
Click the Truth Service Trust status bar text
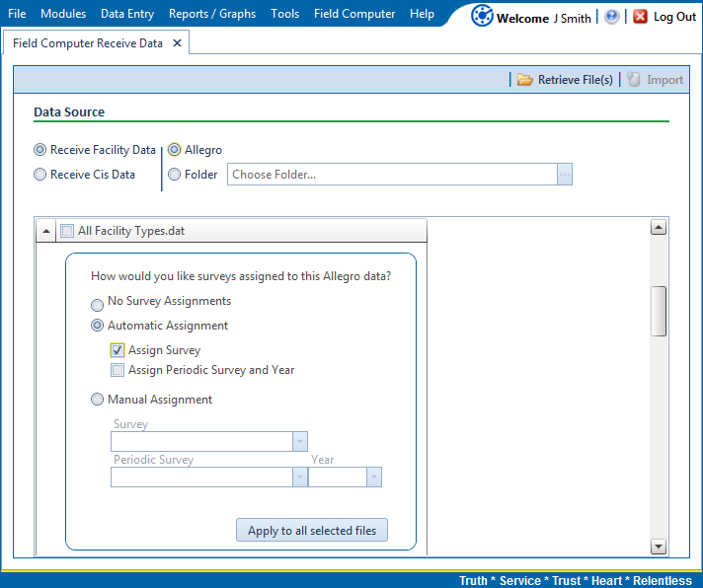pyautogui.click(x=576, y=580)
